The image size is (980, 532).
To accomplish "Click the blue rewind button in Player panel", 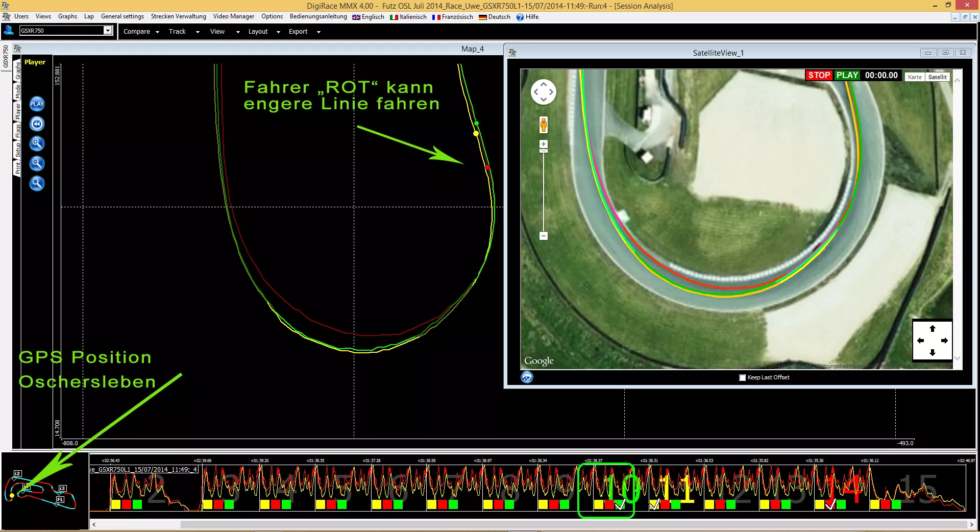I will pos(37,124).
